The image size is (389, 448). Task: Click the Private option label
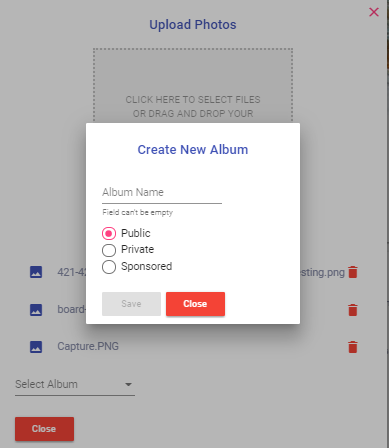pos(137,249)
